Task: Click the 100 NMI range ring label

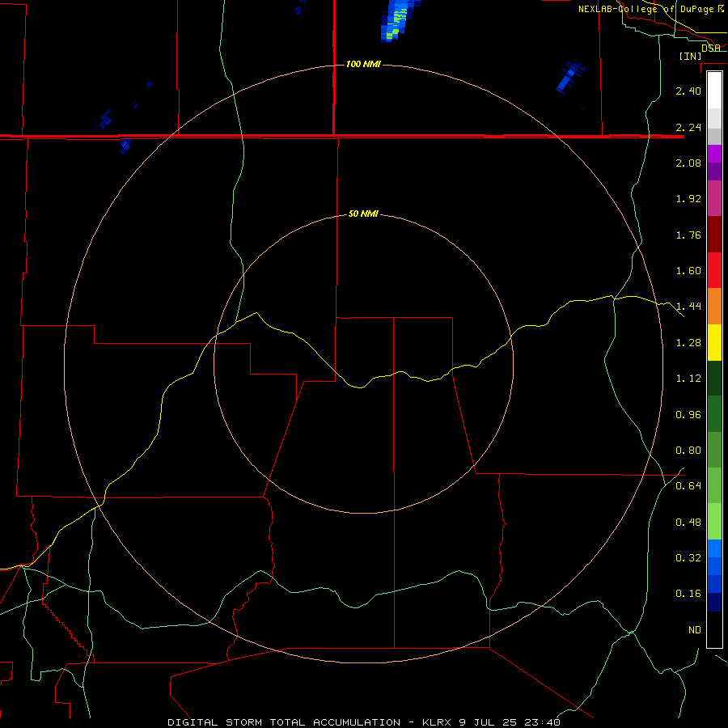Action: (363, 64)
